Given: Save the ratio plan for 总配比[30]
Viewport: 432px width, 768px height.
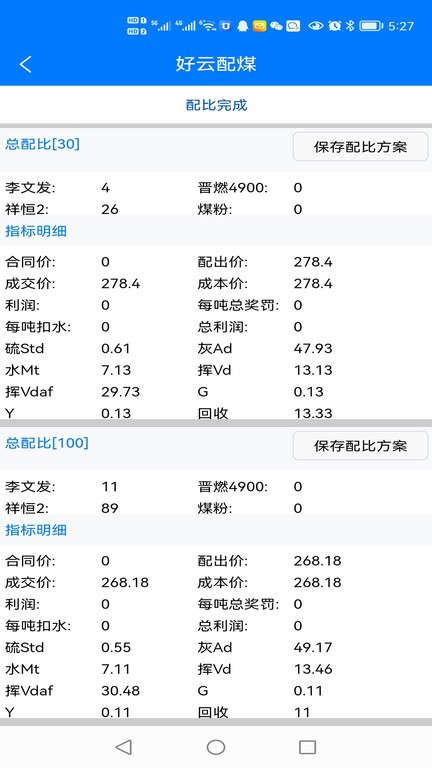Looking at the screenshot, I should (x=360, y=147).
